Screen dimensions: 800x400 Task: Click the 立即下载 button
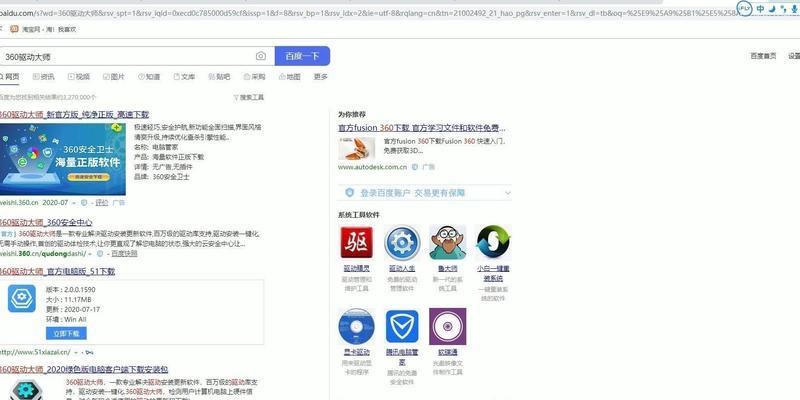point(66,333)
